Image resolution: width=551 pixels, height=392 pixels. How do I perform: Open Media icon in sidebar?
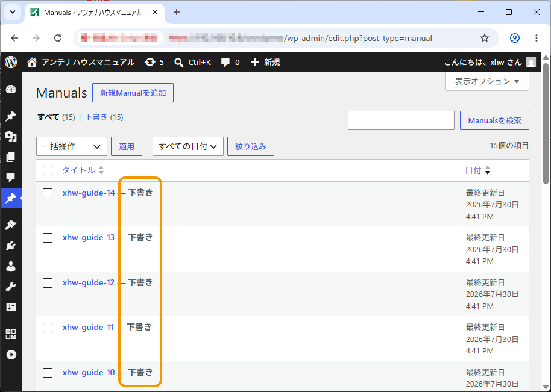(11, 137)
